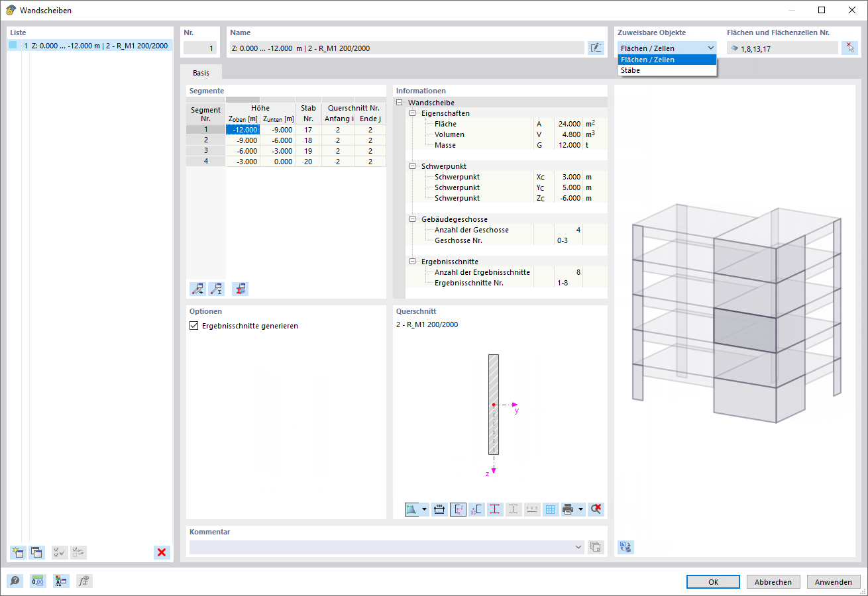Click Stab Nr. cell 20

pyautogui.click(x=308, y=162)
